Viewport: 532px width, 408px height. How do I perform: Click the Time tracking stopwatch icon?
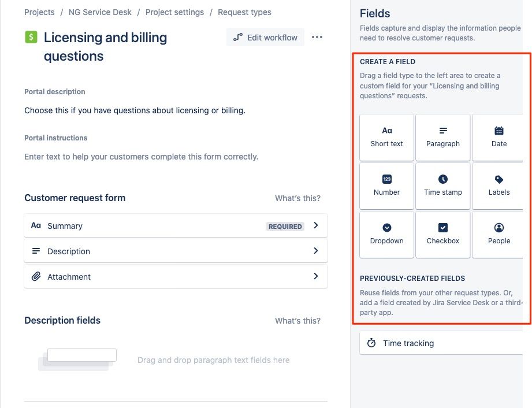(x=371, y=343)
